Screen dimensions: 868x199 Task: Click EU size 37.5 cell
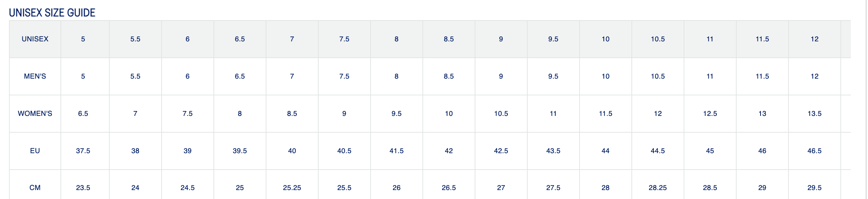tap(83, 151)
